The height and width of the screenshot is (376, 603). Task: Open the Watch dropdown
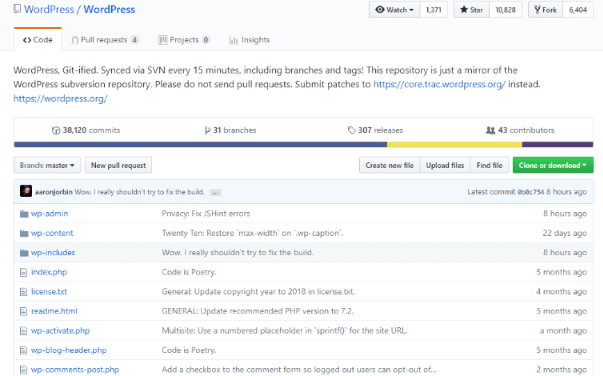click(395, 10)
